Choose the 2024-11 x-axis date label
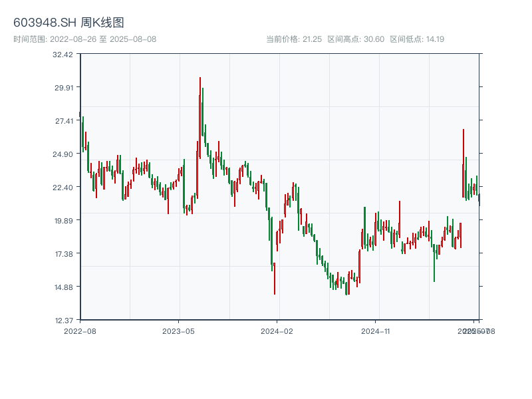Viewport: 532px width, 399px height. [x=375, y=331]
